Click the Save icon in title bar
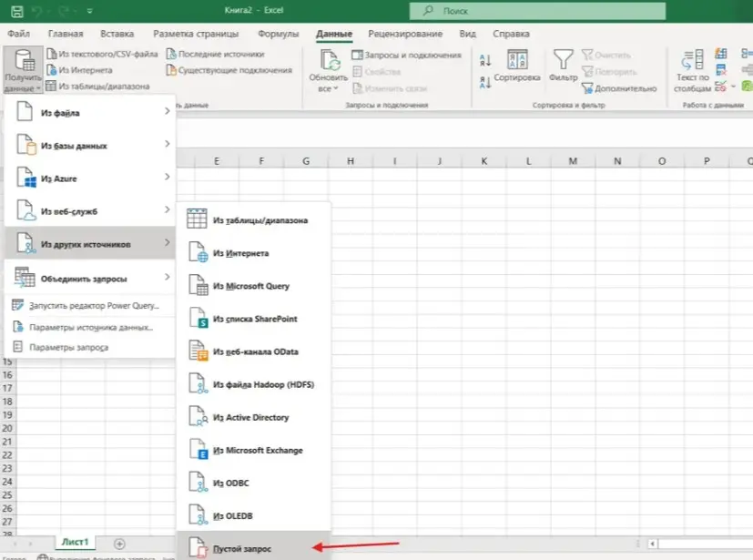The height and width of the screenshot is (560, 753). coord(16,11)
